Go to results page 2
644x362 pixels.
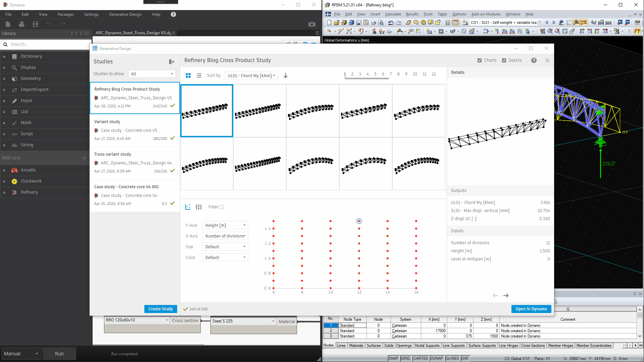coord(352,74)
